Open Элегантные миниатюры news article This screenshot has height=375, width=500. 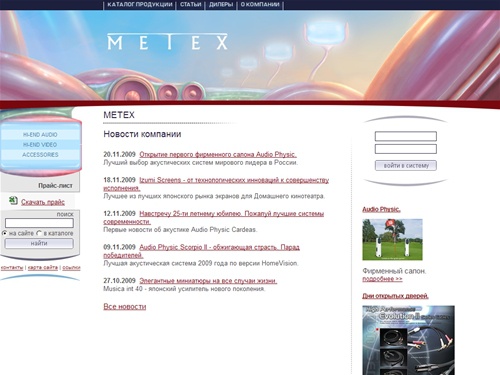click(x=208, y=281)
